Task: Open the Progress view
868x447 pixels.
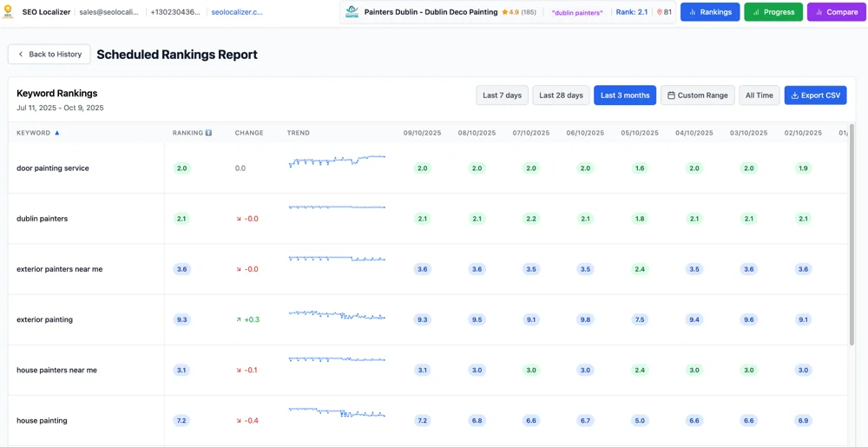Action: pyautogui.click(x=773, y=12)
